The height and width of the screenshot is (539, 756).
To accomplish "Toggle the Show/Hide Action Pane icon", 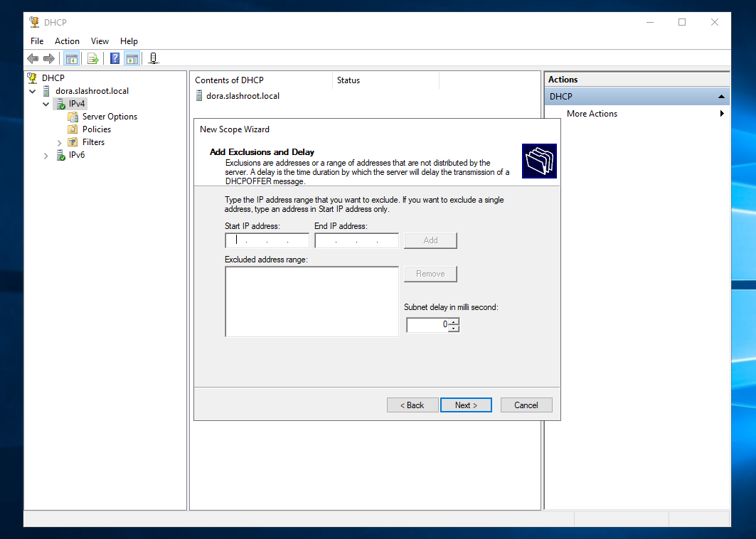I will (x=132, y=59).
